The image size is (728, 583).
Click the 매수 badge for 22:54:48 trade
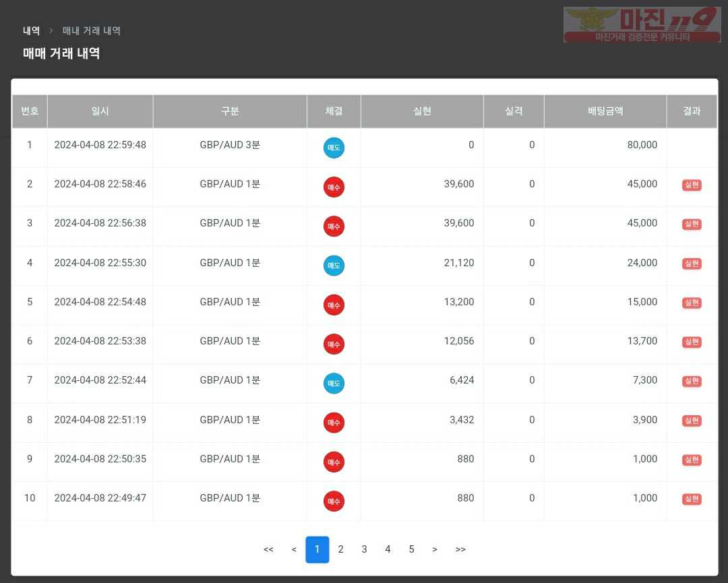[334, 305]
